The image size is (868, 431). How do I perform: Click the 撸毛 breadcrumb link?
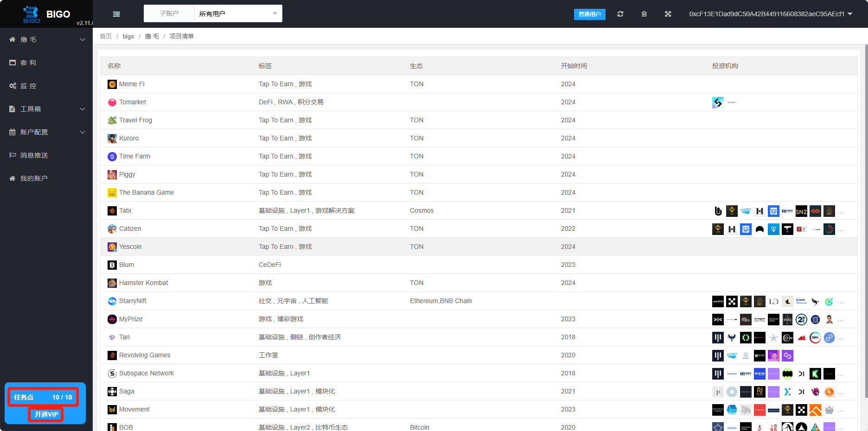(152, 36)
